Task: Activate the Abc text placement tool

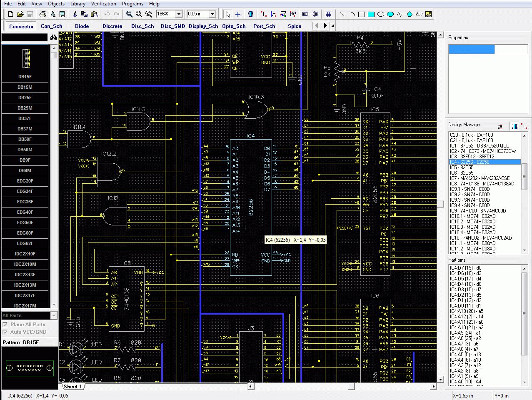Action: pos(419,14)
